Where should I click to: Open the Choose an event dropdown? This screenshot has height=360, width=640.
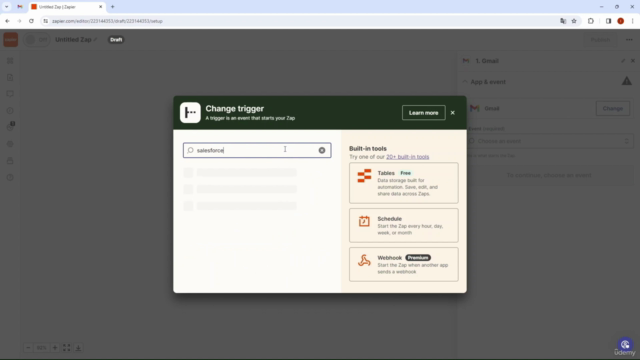(x=549, y=141)
